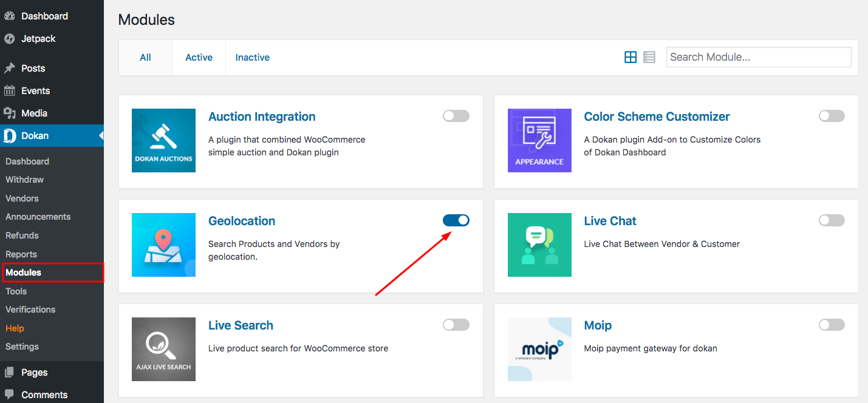Viewport: 868px width, 403px height.
Task: Open the Dokan Settings submenu link
Action: click(22, 347)
